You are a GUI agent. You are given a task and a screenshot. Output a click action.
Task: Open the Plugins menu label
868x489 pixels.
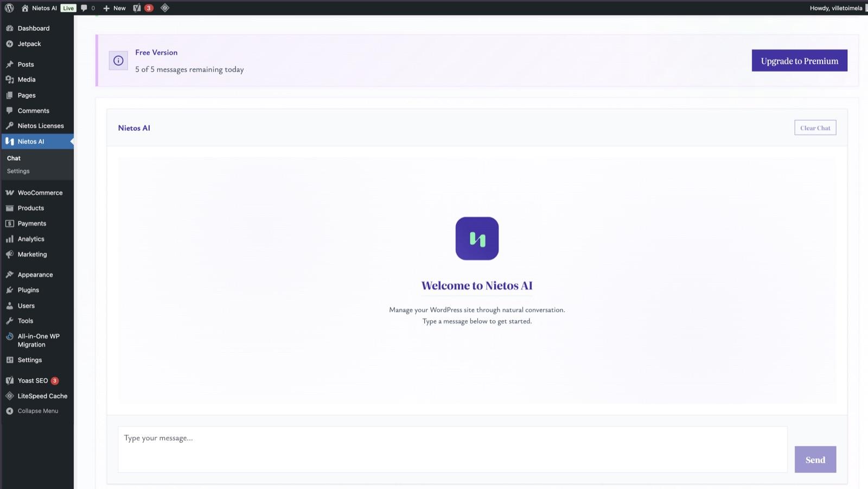tap(28, 290)
